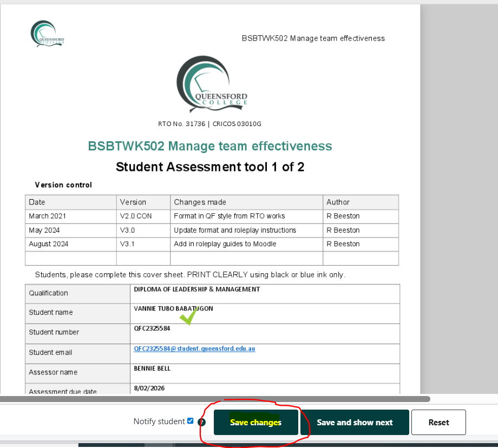This screenshot has height=448, width=498.
Task: Click assessor name BENNIE BELL
Action: [x=152, y=368]
